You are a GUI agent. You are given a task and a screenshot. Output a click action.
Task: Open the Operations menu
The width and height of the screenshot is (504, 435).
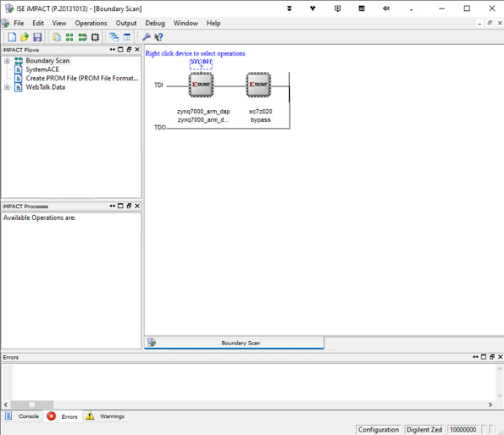pyautogui.click(x=91, y=24)
